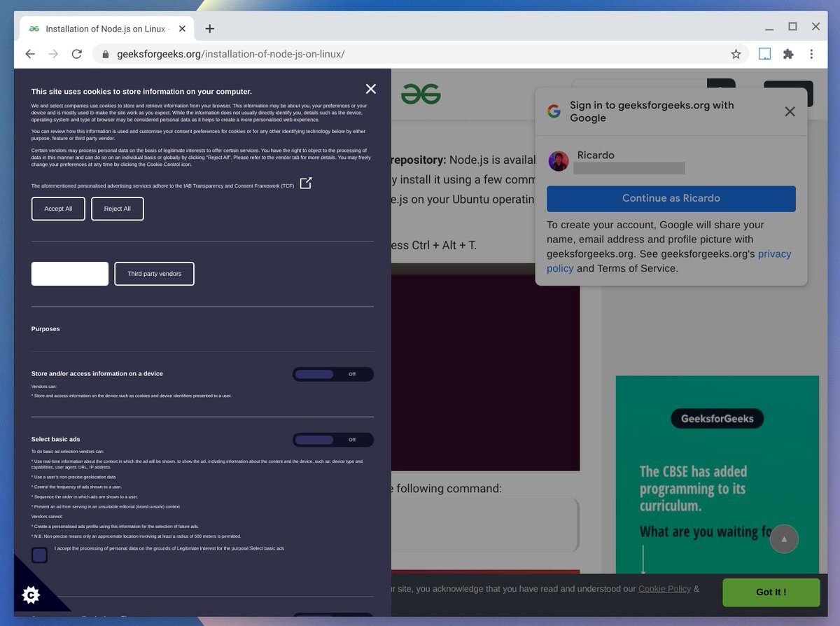This screenshot has height=626, width=840.
Task: Click the 'Purposes' heading
Action: point(45,329)
